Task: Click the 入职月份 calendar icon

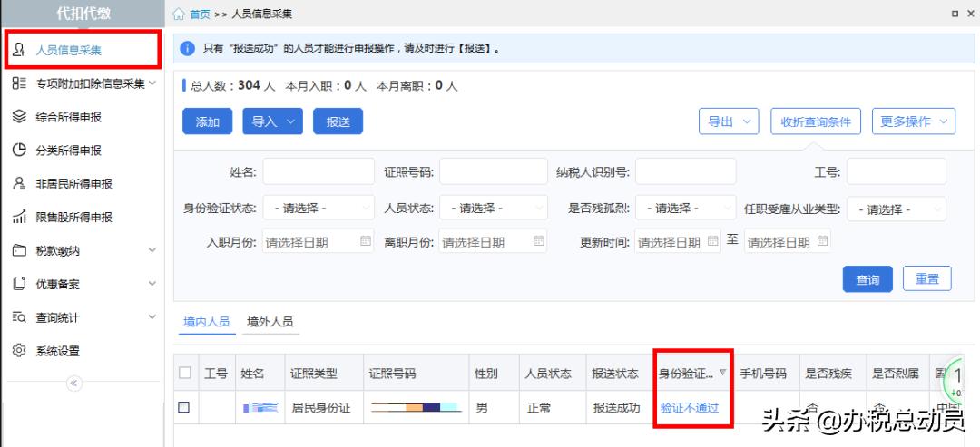Action: point(366,241)
